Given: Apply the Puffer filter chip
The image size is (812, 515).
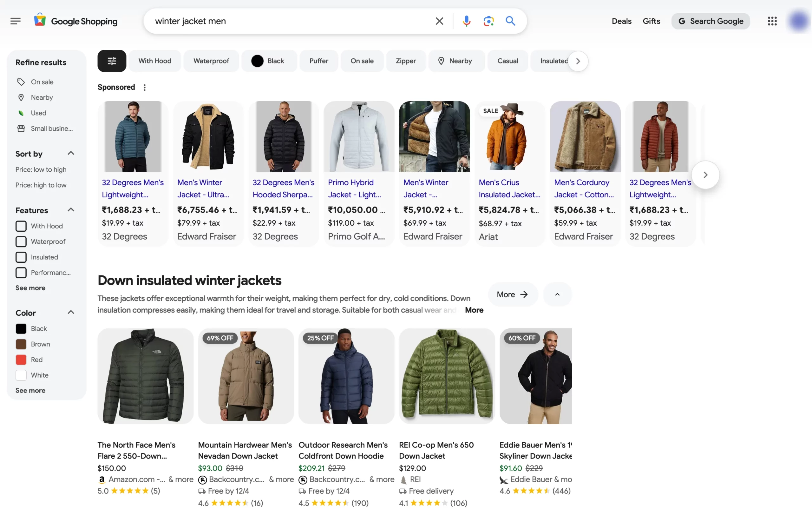Looking at the screenshot, I should [319, 61].
